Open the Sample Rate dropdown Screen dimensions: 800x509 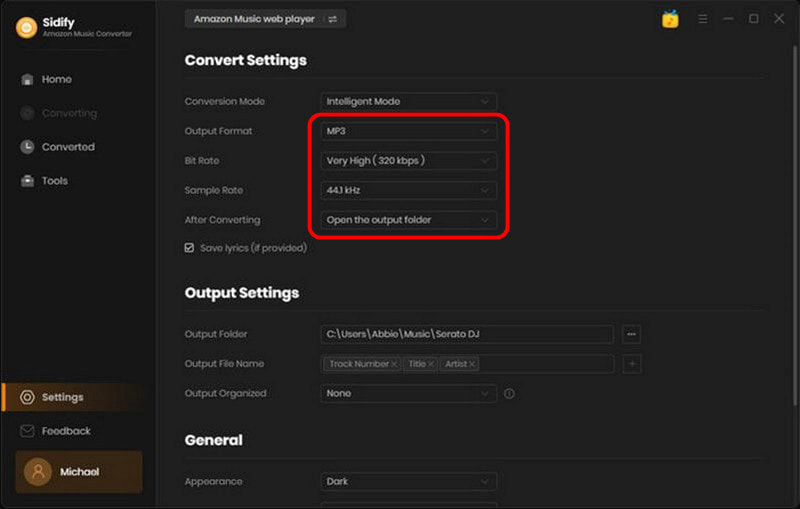[x=409, y=190]
